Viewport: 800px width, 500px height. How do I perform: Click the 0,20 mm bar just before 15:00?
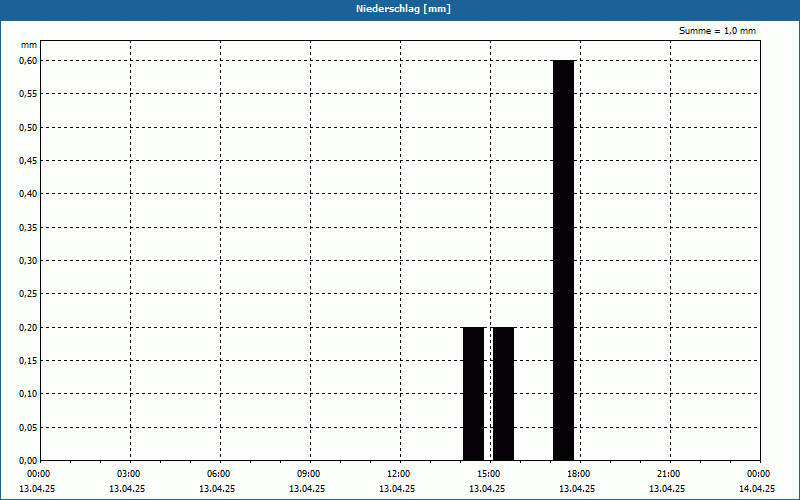[473, 394]
